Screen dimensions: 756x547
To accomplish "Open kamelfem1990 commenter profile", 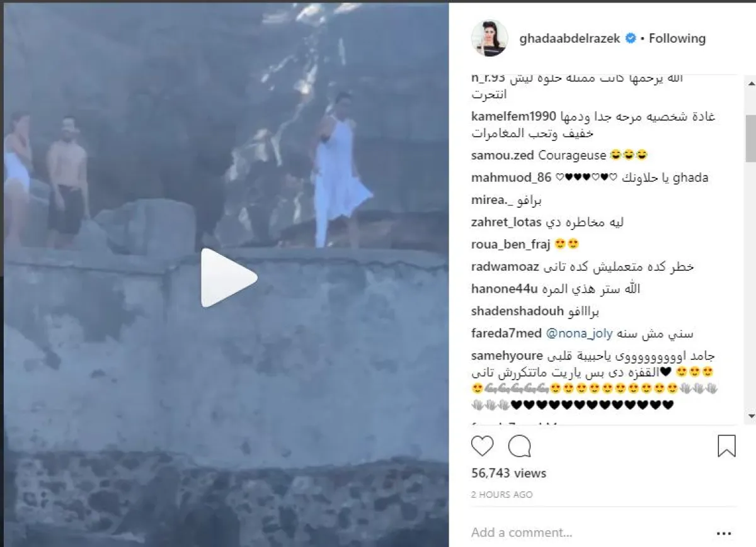I will click(513, 117).
